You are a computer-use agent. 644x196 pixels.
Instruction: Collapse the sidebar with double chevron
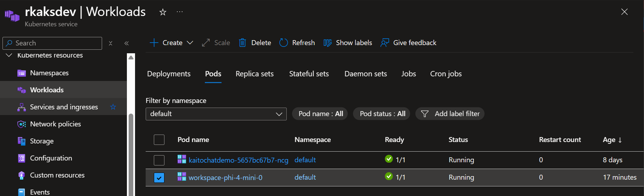click(x=127, y=43)
